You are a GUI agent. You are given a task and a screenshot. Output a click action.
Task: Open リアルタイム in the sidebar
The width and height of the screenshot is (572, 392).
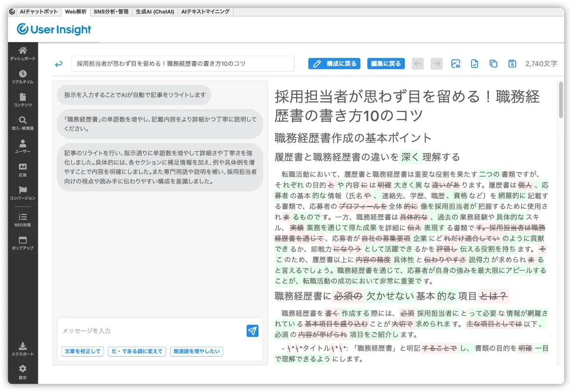pyautogui.click(x=22, y=77)
